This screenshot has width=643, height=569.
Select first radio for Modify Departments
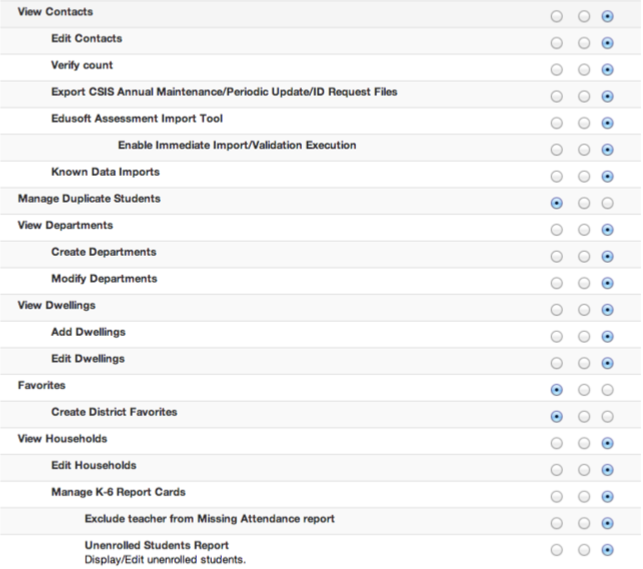(556, 283)
